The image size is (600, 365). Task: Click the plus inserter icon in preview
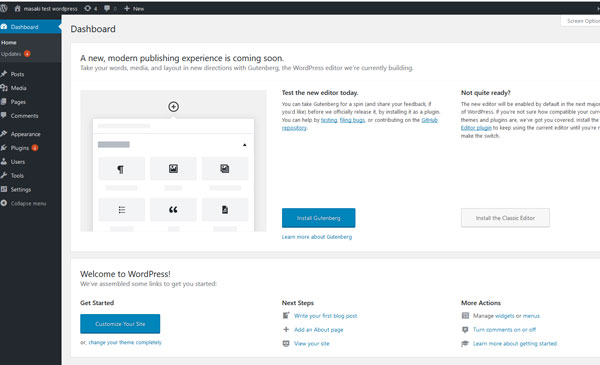[x=173, y=107]
